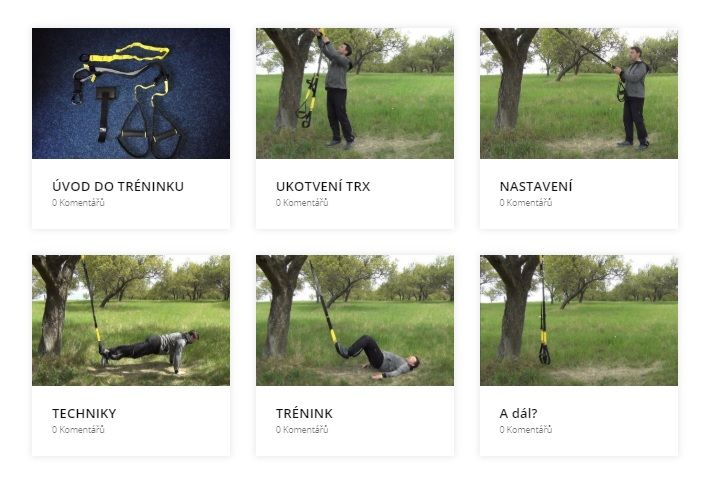
Task: Open the 'A dál?' article title
Action: (518, 413)
